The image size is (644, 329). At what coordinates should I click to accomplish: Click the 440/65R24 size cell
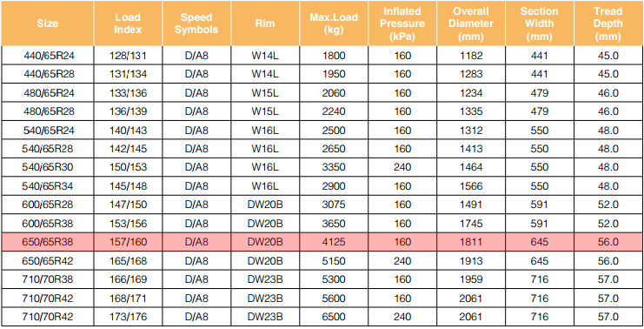point(47,56)
